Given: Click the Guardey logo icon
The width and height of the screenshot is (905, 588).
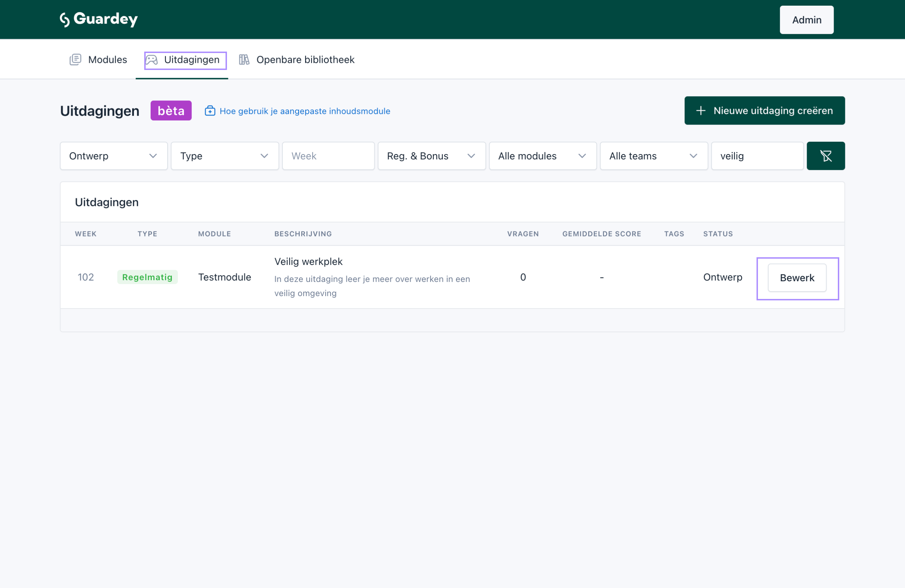Looking at the screenshot, I should pos(65,19).
